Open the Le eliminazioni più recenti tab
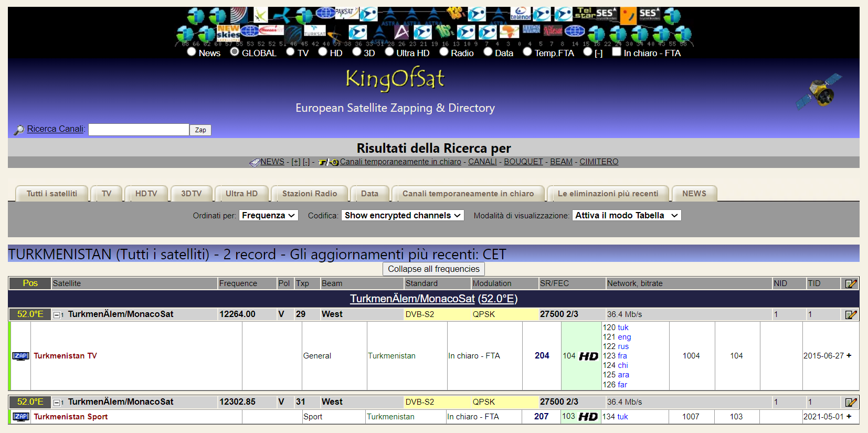The image size is (868, 433). 608,194
